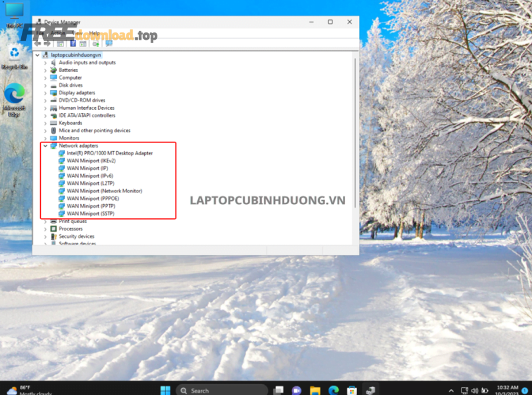The image size is (532, 395).
Task: Open the Help menu
Action: click(x=95, y=33)
